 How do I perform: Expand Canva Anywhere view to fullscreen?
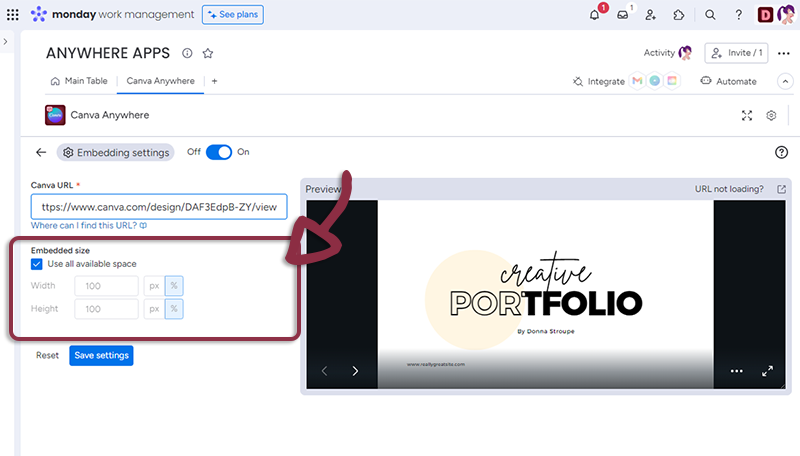pos(746,115)
